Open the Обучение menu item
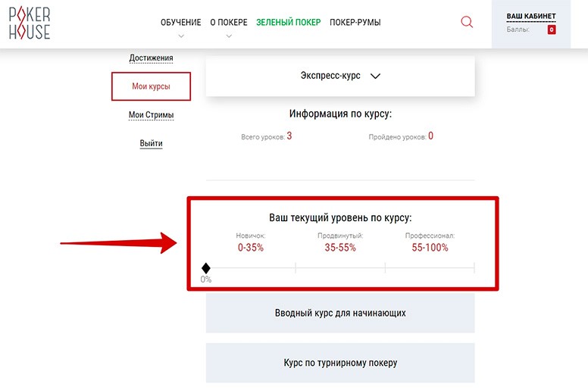 click(x=181, y=22)
